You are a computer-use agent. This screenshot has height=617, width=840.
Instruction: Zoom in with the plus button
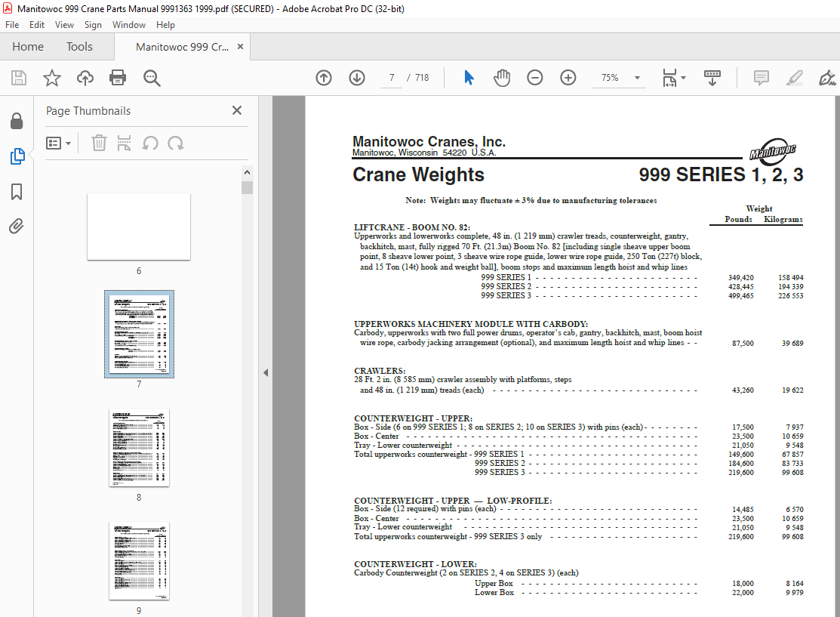pyautogui.click(x=568, y=78)
